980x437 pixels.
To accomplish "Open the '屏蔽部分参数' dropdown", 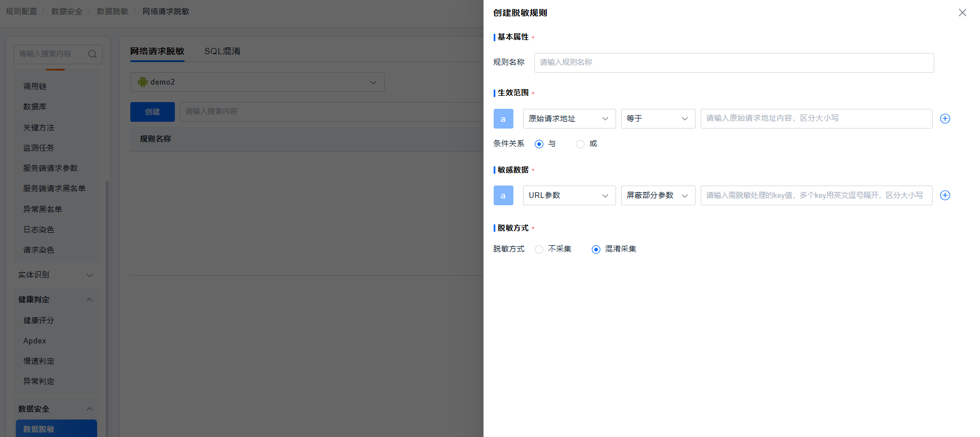I will point(657,195).
